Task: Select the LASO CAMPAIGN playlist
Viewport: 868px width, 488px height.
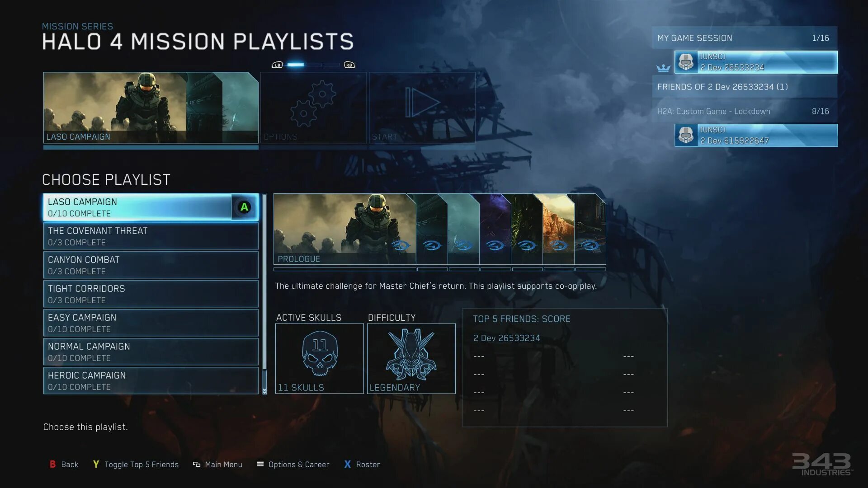Action: pyautogui.click(x=150, y=206)
